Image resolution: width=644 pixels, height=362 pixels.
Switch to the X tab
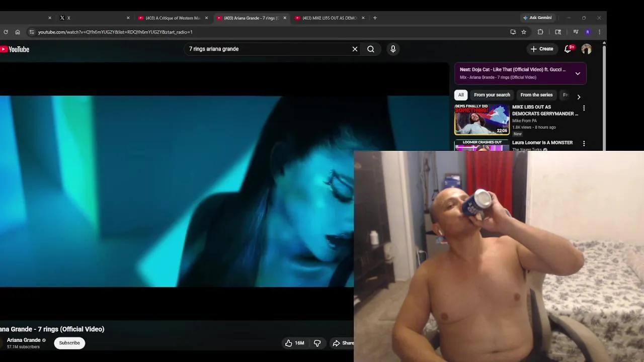(x=93, y=18)
